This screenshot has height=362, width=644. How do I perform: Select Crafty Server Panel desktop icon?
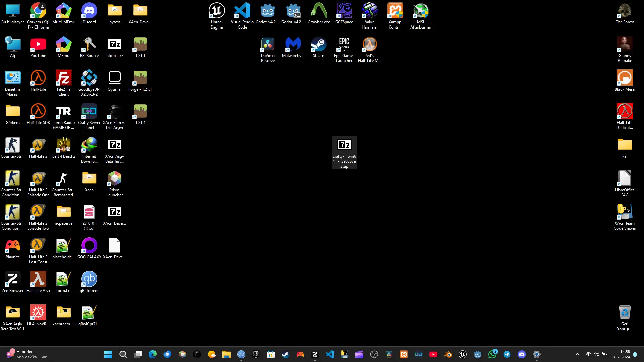(89, 116)
